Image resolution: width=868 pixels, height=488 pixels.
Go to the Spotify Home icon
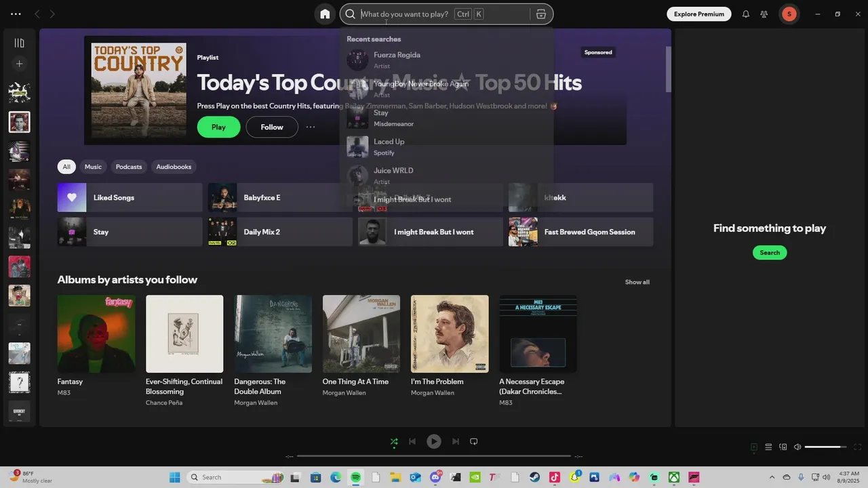click(x=325, y=14)
